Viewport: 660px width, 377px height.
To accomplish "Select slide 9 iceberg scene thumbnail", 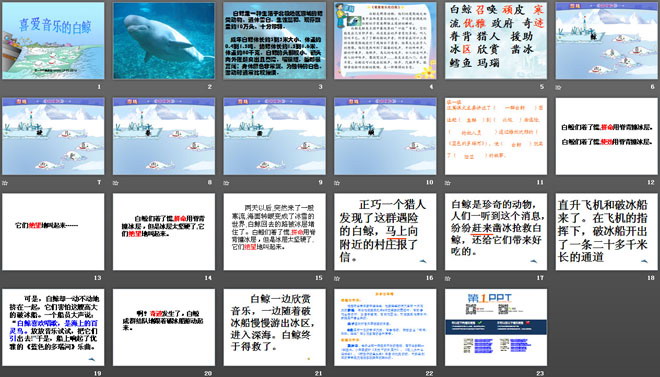I will [x=274, y=136].
